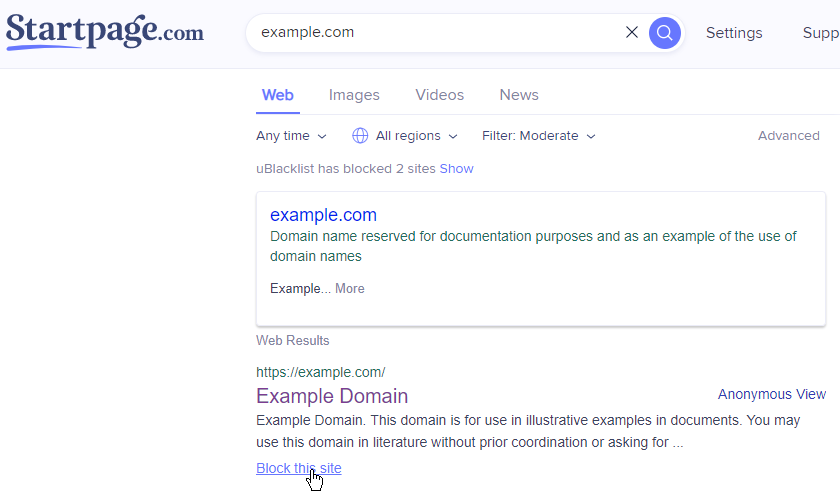Open the Example Domain result title

pos(332,396)
